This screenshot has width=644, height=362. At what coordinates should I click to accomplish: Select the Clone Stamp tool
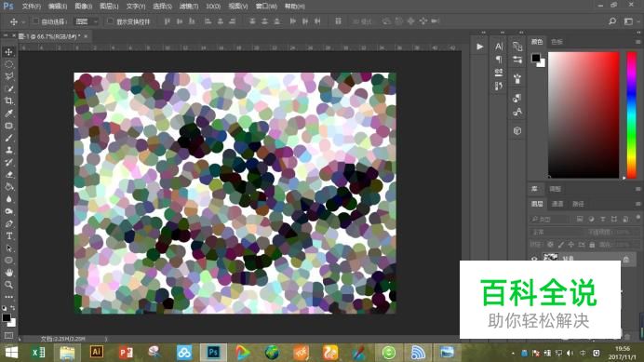tap(8, 150)
